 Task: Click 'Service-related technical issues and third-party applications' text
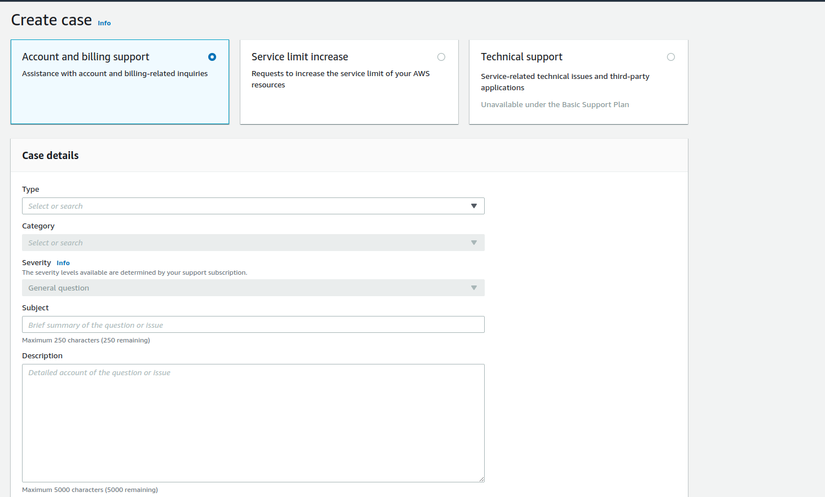[x=565, y=82]
